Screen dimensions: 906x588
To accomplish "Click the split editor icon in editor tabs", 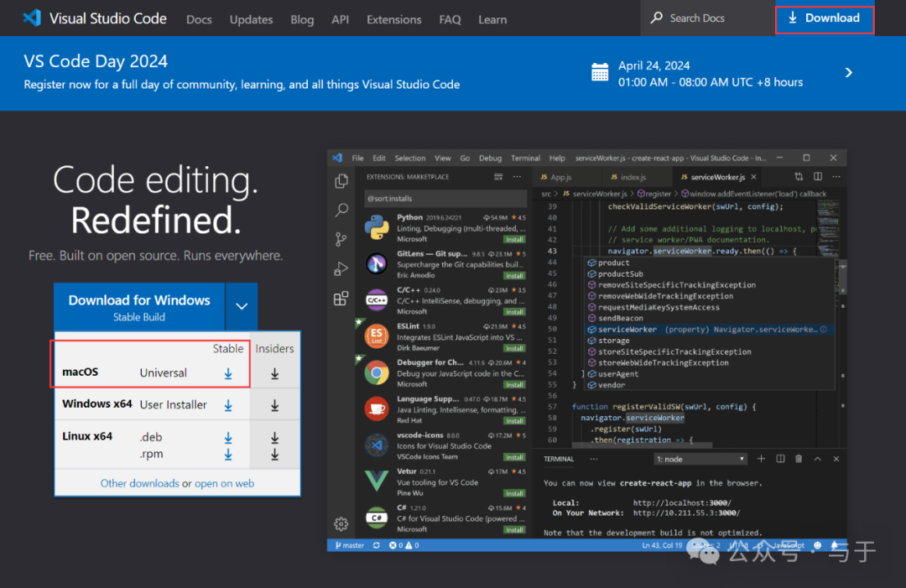I will click(x=818, y=177).
